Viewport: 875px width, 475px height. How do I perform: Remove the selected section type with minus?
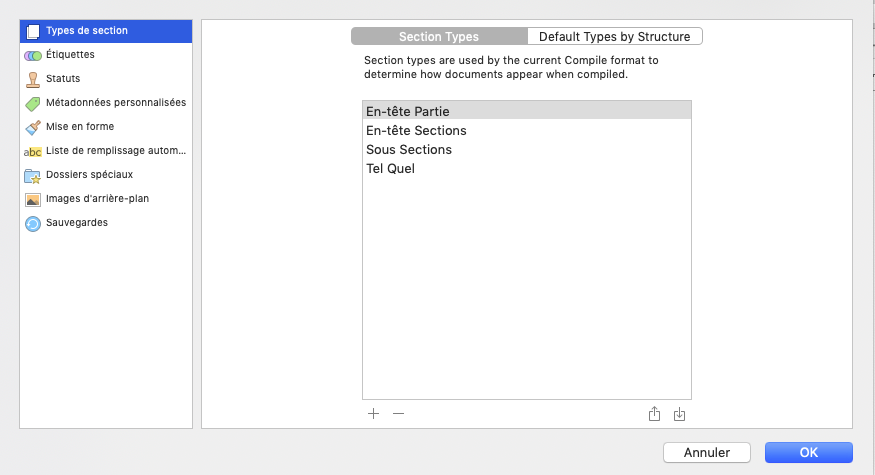[x=398, y=413]
